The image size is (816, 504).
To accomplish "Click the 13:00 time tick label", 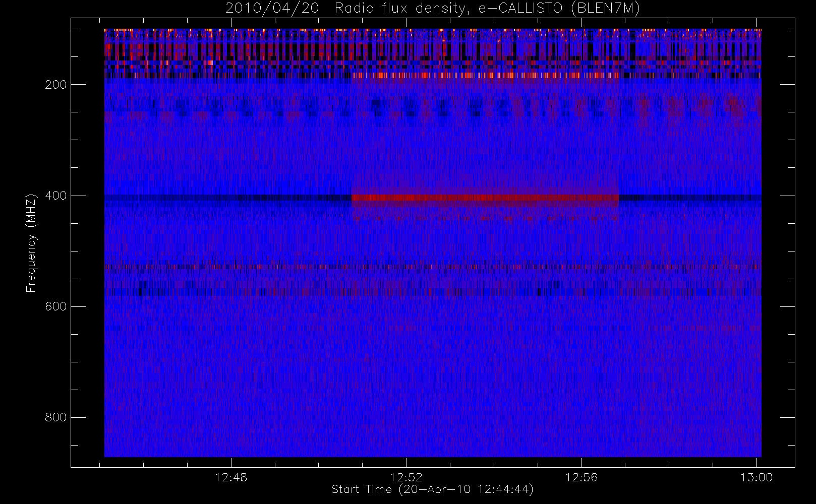I will click(x=756, y=477).
